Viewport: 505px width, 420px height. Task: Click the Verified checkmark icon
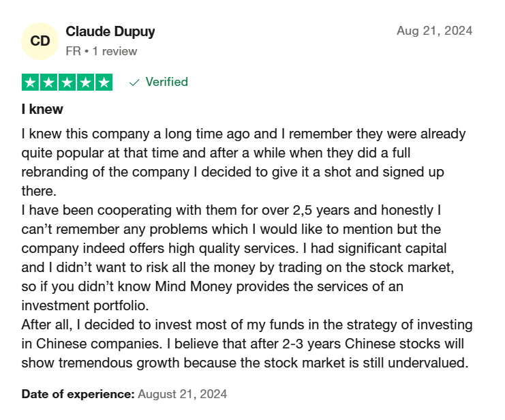pyautogui.click(x=134, y=82)
